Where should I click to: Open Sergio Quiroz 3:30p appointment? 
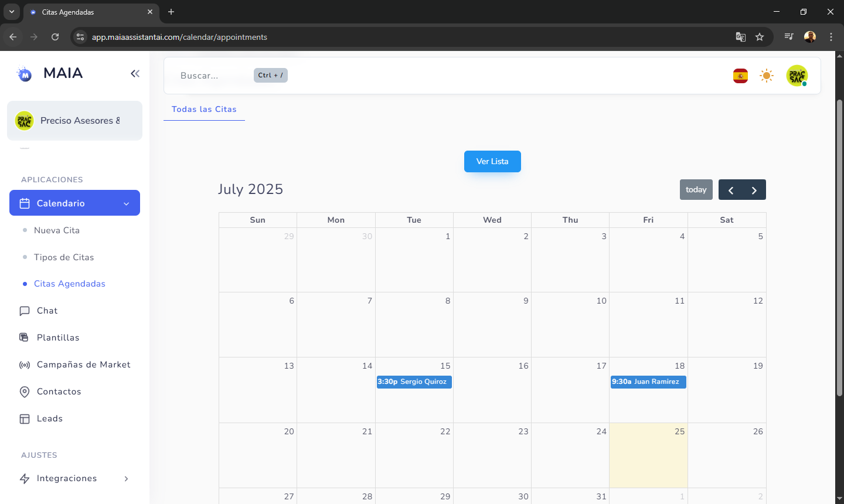pos(414,382)
